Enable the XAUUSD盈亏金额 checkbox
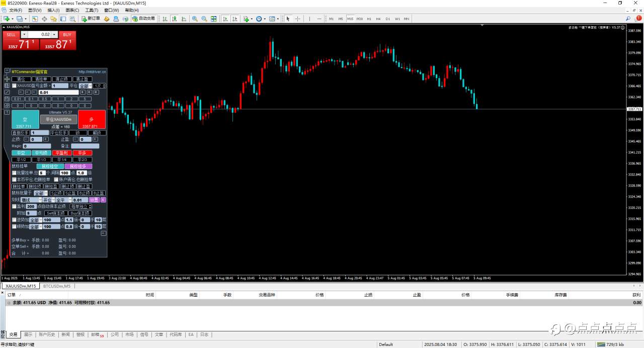The height and width of the screenshot is (348, 644). click(14, 86)
